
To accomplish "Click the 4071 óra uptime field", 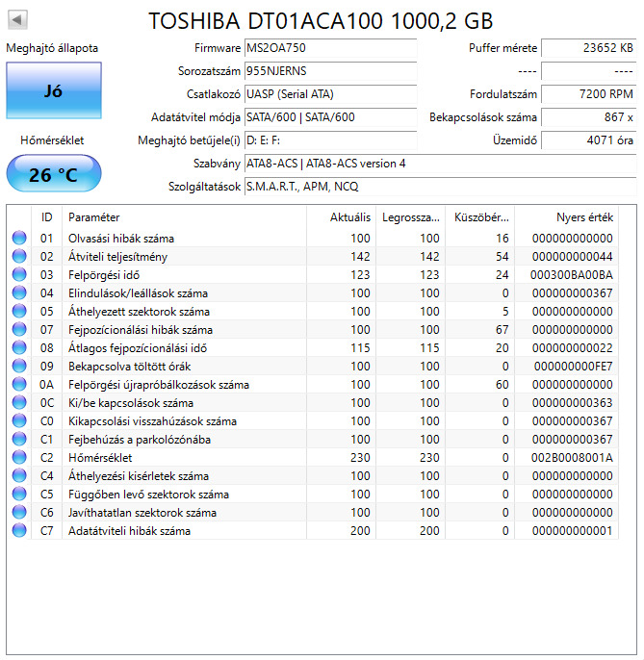I will (589, 140).
